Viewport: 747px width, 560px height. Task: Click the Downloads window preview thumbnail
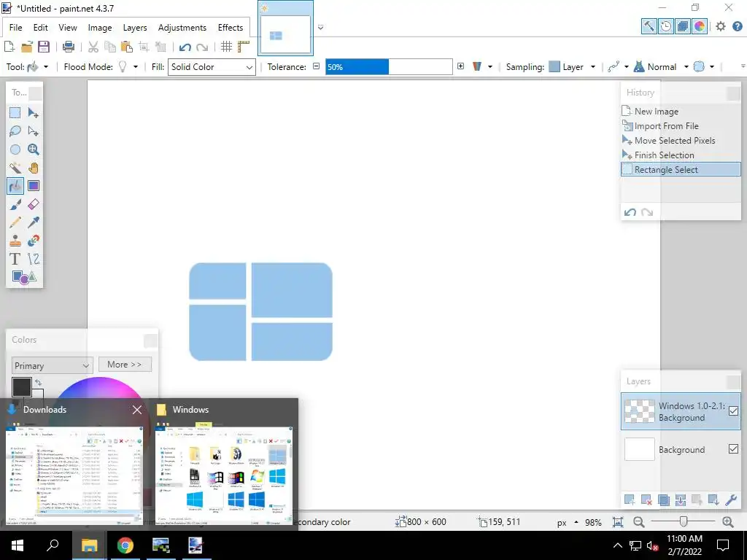coord(74,474)
